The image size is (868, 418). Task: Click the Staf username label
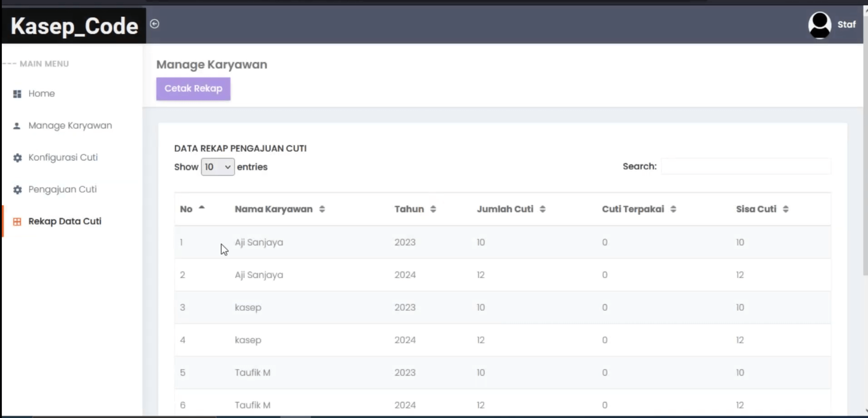point(847,25)
